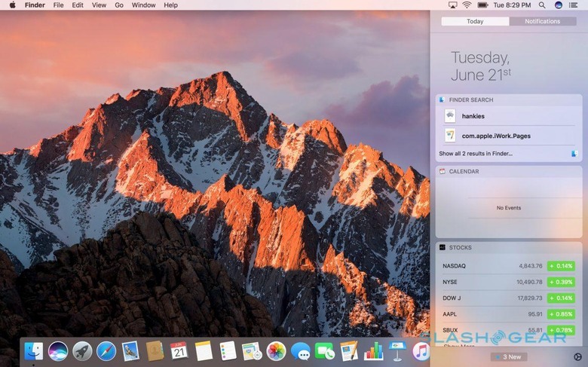Open the Window menu
This screenshot has width=588, height=367.
pyautogui.click(x=143, y=5)
